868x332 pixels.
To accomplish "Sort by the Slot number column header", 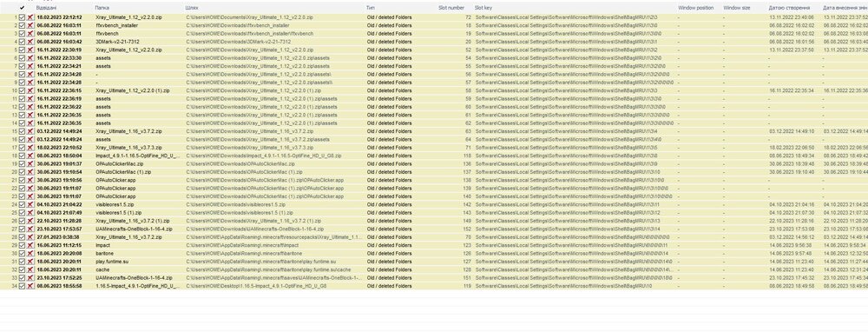I will (x=451, y=9).
